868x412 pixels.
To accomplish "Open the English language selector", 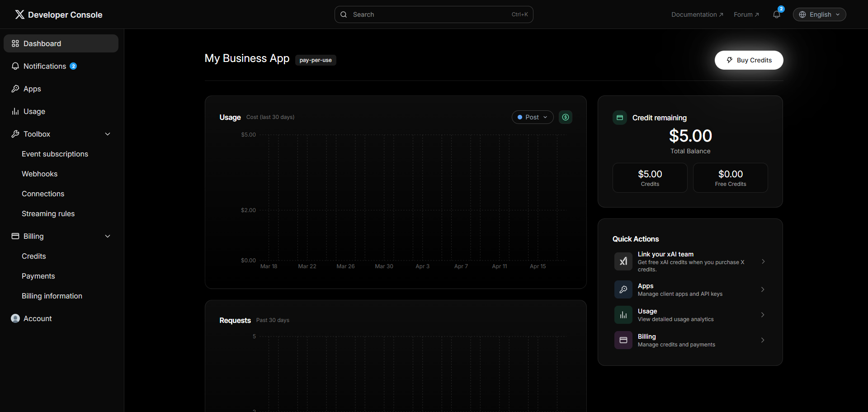I will pyautogui.click(x=819, y=14).
